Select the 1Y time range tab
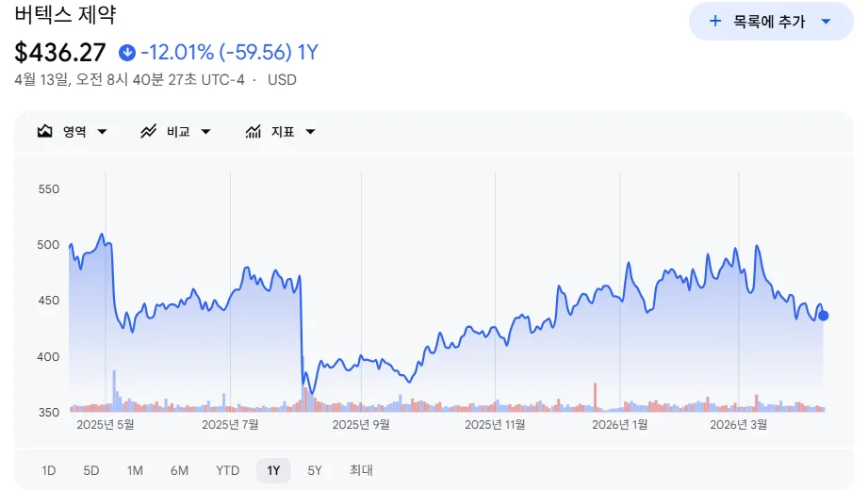The height and width of the screenshot is (490, 868). point(273,470)
